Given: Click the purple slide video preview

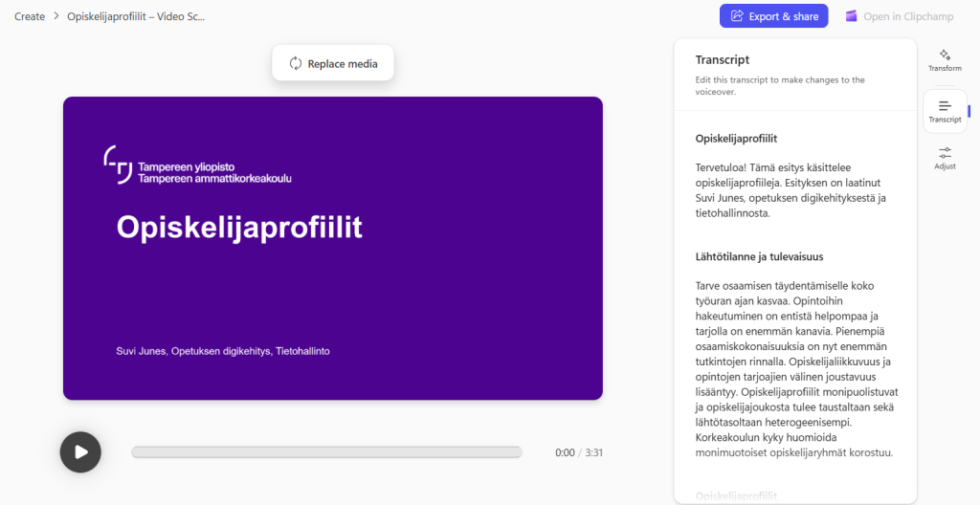Looking at the screenshot, I should [x=332, y=248].
